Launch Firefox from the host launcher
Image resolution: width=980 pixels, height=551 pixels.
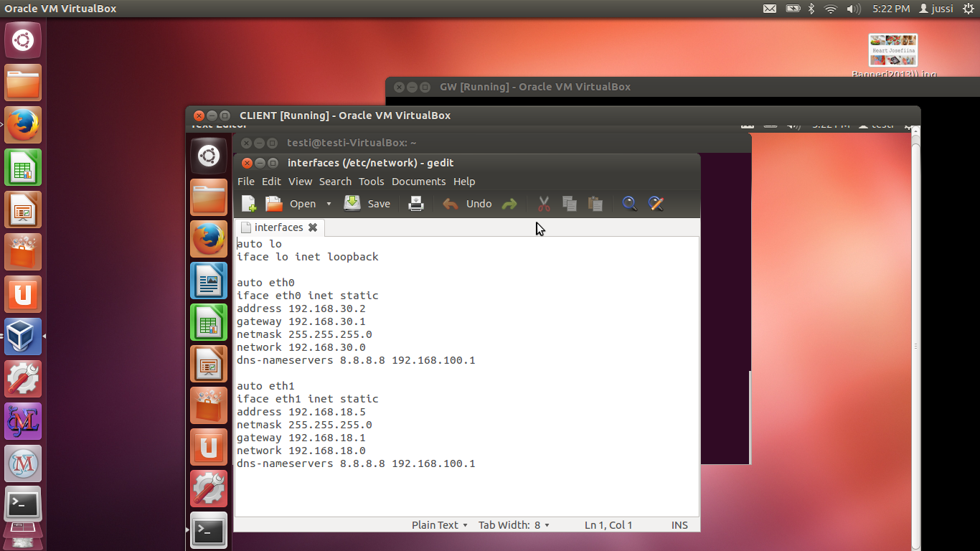23,125
